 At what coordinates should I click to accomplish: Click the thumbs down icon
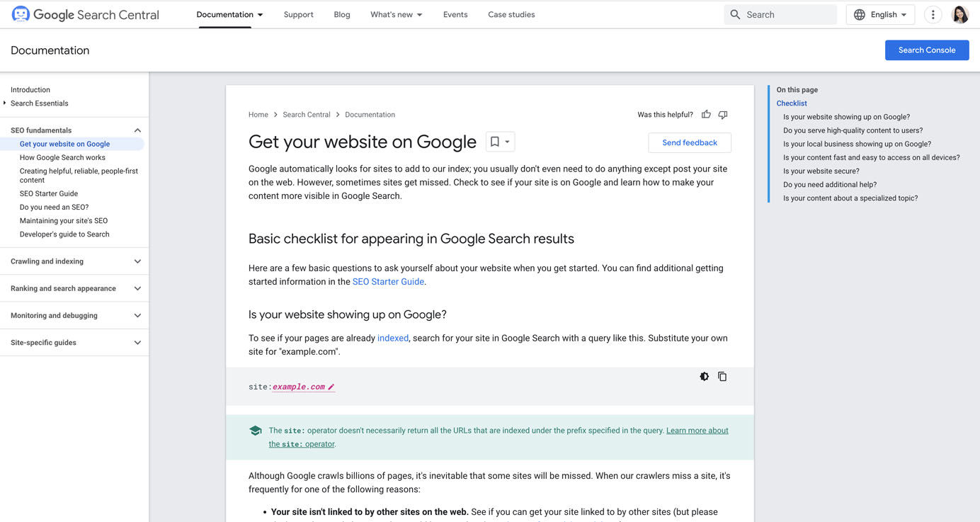coord(723,115)
